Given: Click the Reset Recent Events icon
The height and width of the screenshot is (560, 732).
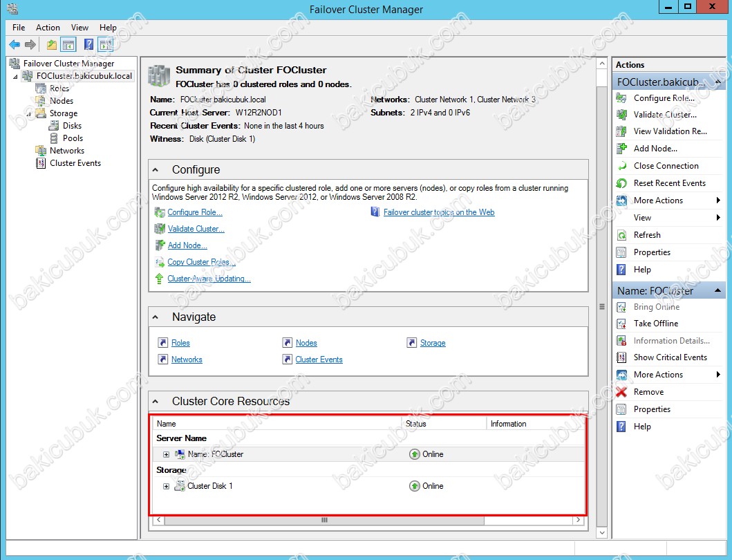Looking at the screenshot, I should click(621, 183).
